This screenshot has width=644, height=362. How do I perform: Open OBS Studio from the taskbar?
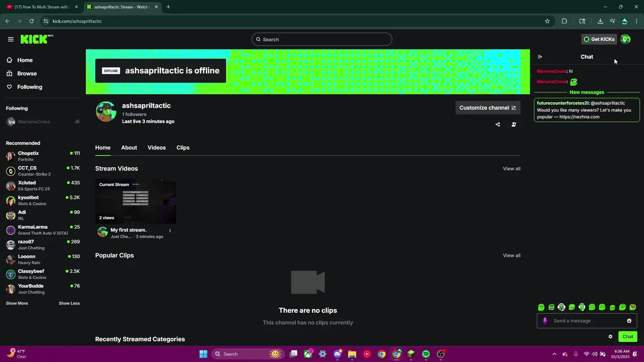(441, 354)
